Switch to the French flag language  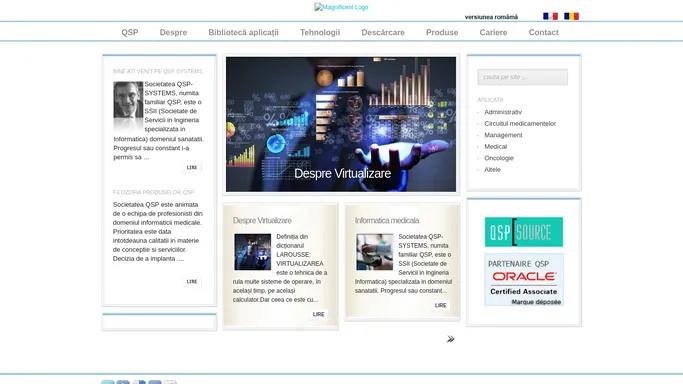[x=550, y=16]
